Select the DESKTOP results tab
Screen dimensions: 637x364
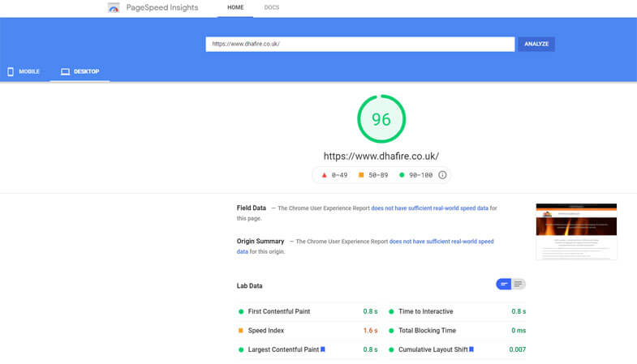(80, 71)
